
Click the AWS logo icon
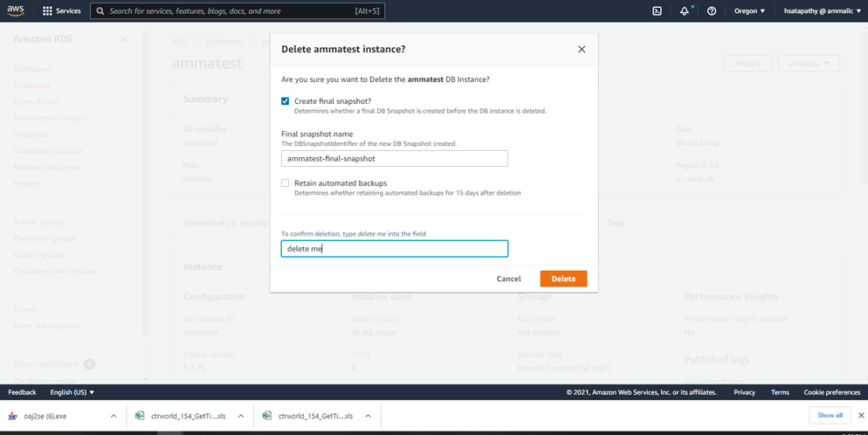17,10
